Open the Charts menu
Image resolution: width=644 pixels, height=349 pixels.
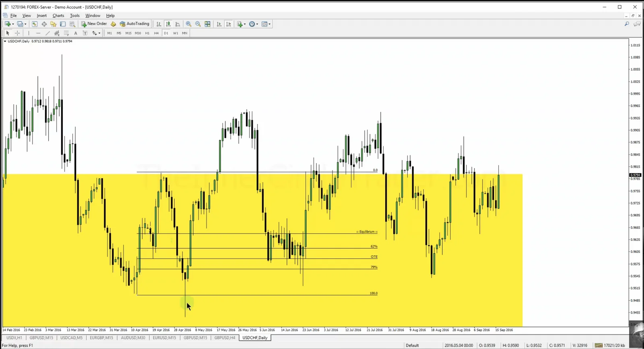click(58, 16)
